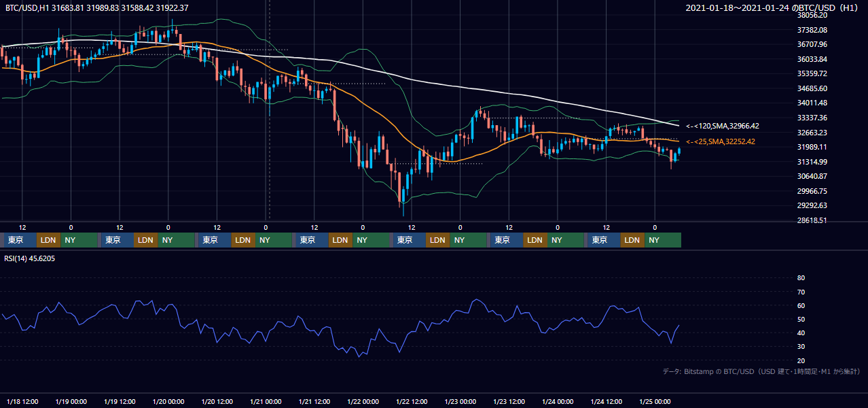Click the 1/23 00:00 time label
The width and height of the screenshot is (868, 408).
[460, 401]
